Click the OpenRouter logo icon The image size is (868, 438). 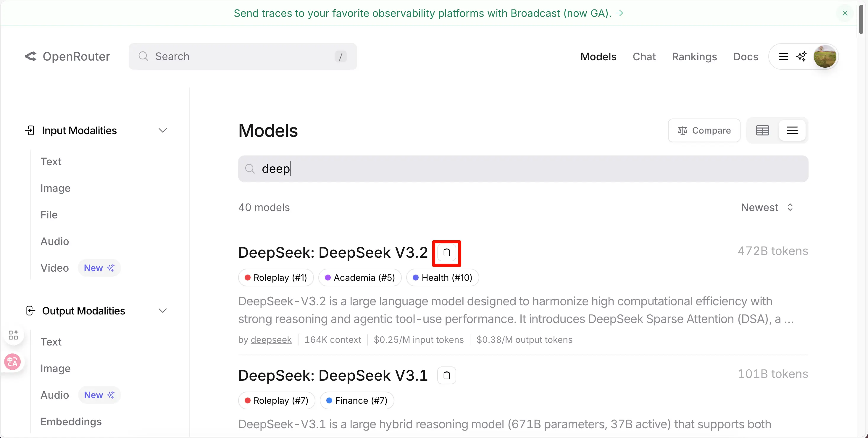pyautogui.click(x=31, y=56)
